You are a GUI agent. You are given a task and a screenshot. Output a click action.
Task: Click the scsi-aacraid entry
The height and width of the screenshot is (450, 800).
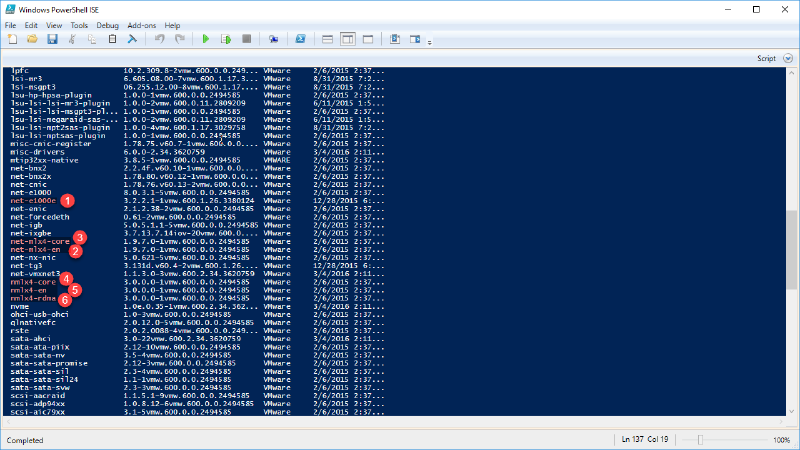coord(37,395)
